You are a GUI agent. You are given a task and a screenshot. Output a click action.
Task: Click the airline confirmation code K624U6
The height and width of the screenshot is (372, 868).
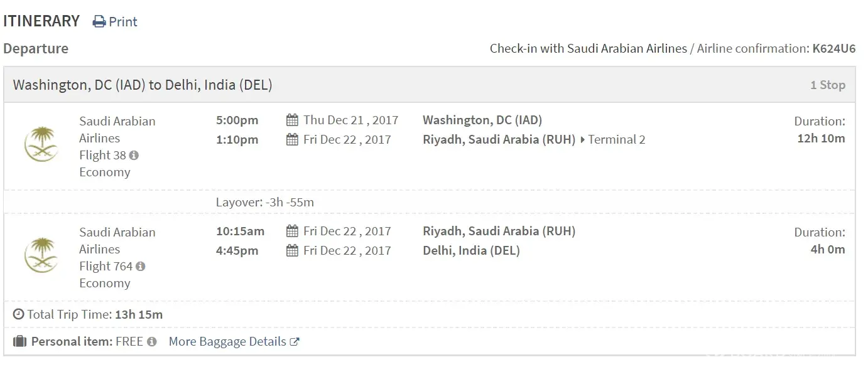click(833, 48)
